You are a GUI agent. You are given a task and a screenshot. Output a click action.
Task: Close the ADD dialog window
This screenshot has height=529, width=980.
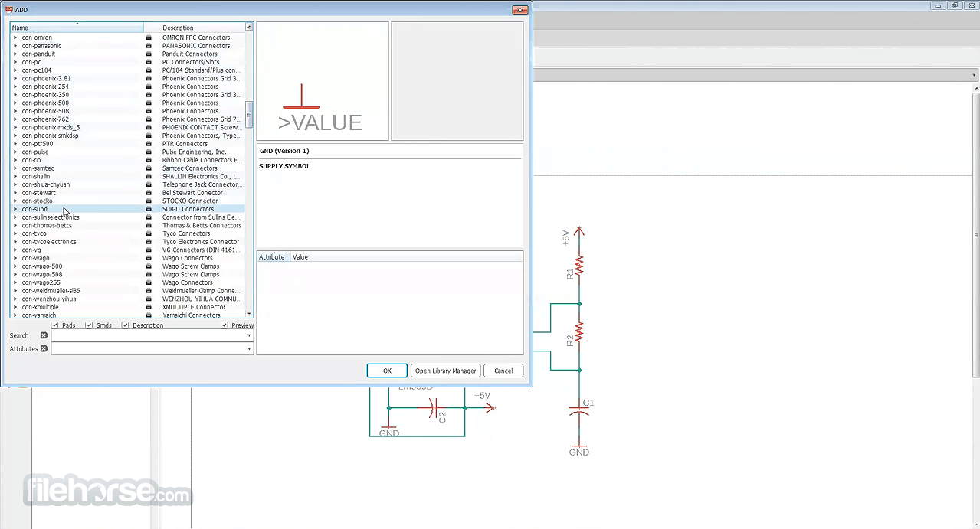coord(519,10)
